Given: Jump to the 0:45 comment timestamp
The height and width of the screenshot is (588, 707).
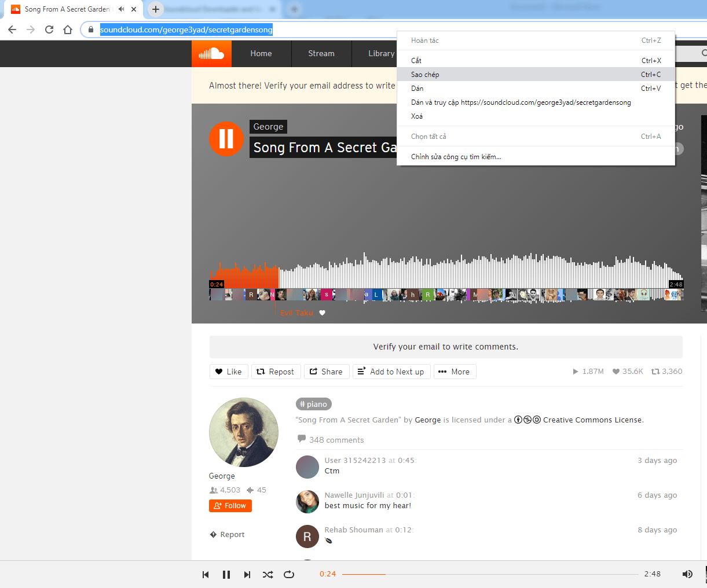Looking at the screenshot, I should (x=406, y=461).
